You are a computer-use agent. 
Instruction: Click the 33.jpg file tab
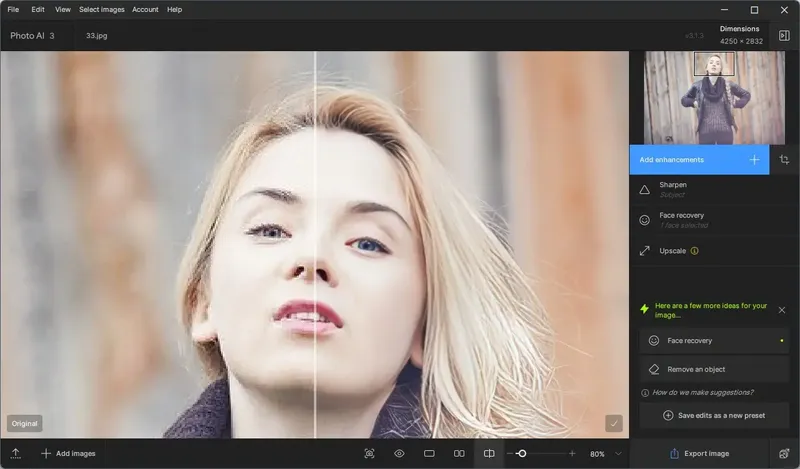click(96, 36)
